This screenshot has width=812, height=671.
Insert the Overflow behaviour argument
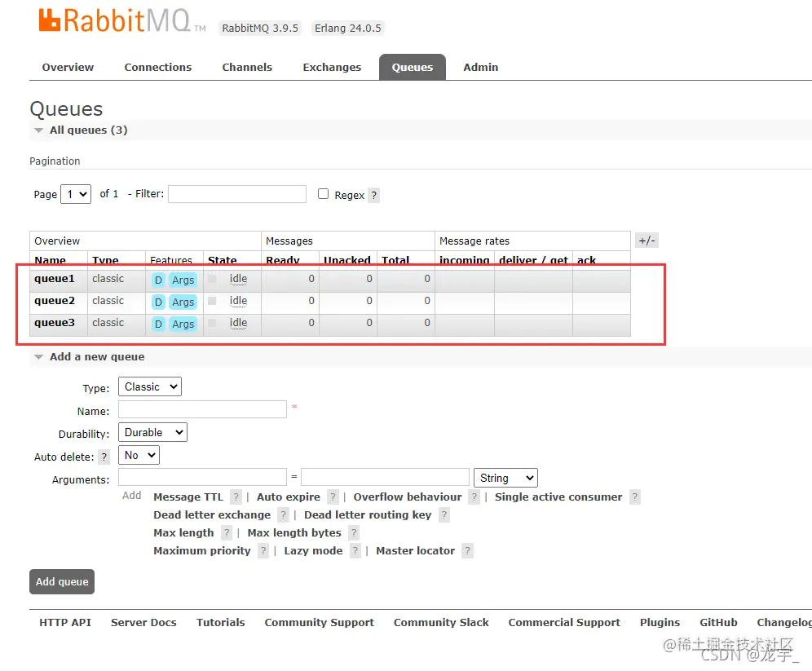pyautogui.click(x=408, y=497)
